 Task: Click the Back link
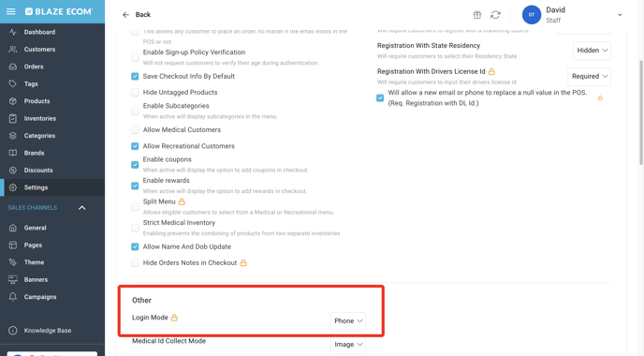[143, 15]
